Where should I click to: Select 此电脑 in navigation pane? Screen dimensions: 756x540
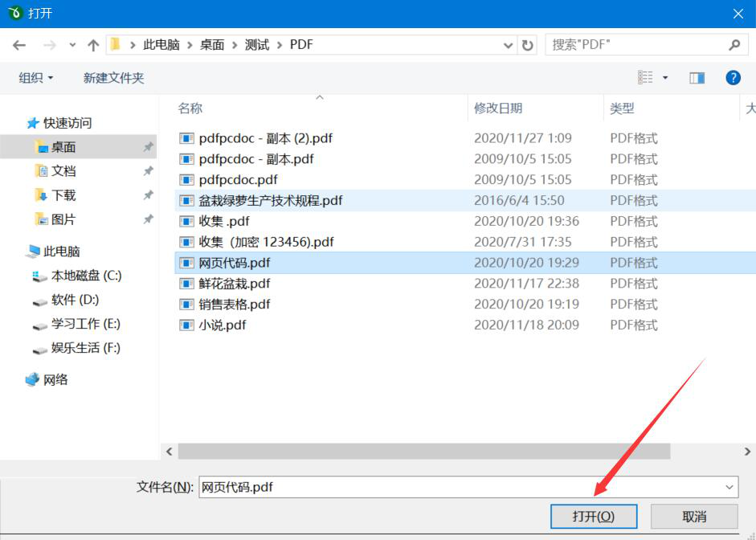click(x=61, y=252)
